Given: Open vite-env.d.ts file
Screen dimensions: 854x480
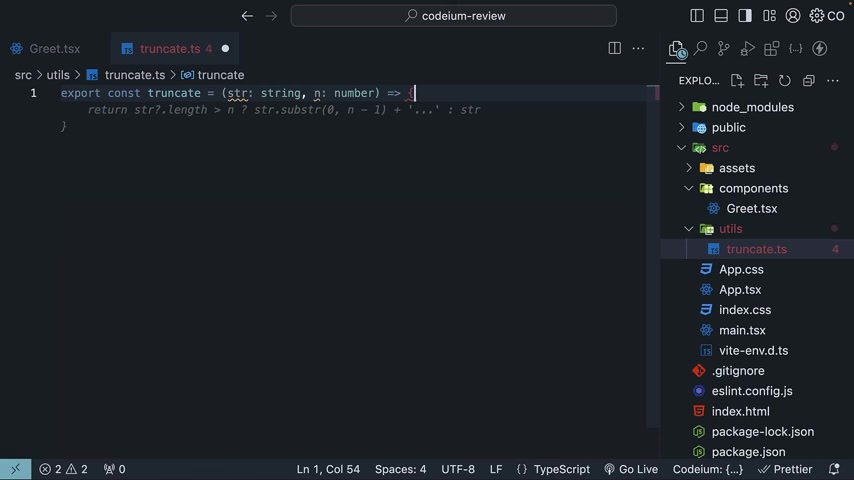Looking at the screenshot, I should [x=757, y=350].
